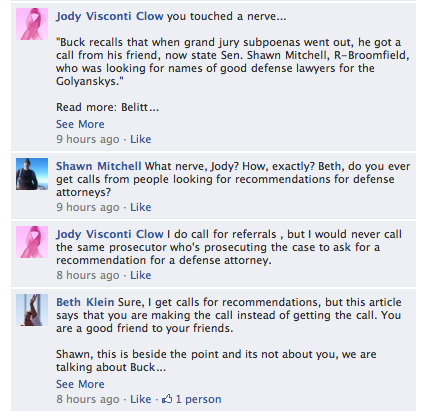Like Jody's comment about referrals
The height and width of the screenshot is (413, 425).
[x=140, y=275]
